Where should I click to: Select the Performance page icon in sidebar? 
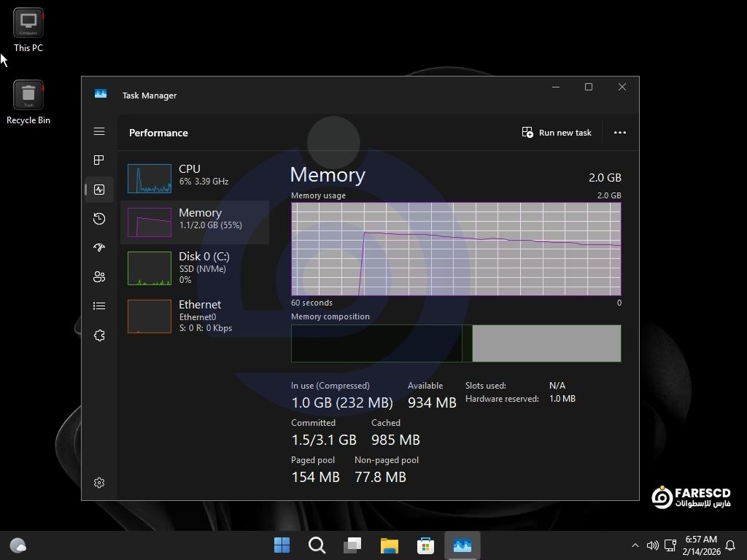point(99,190)
